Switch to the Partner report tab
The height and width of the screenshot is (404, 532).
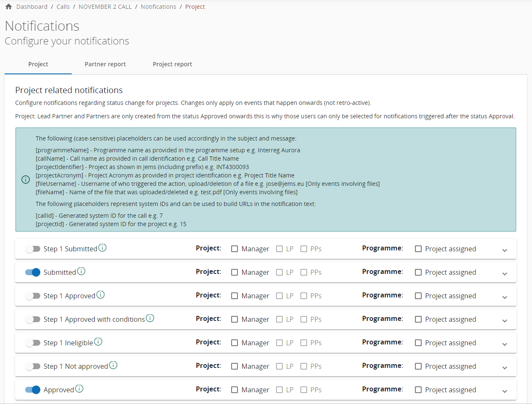pos(105,64)
